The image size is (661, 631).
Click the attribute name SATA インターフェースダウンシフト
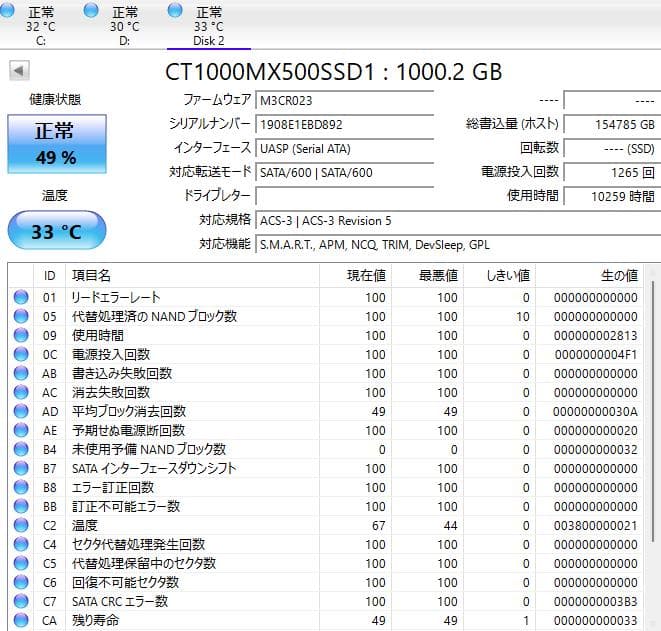coord(154,468)
